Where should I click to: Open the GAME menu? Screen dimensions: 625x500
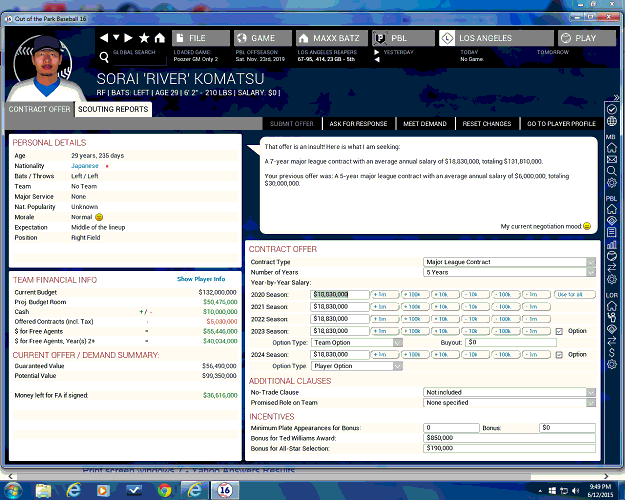[x=263, y=38]
